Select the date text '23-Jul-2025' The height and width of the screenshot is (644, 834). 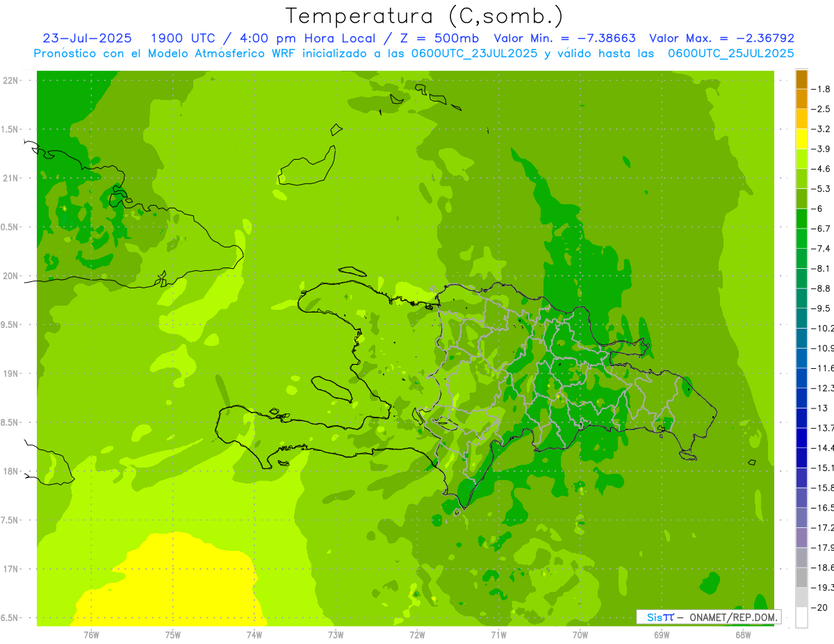click(87, 38)
